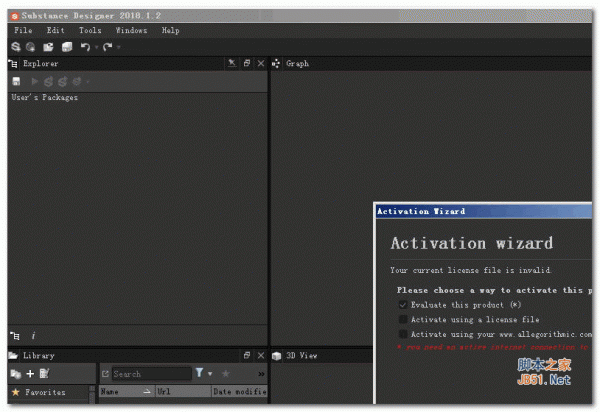Click the plus icon in Library panel
This screenshot has height=412, width=600.
coord(30,373)
